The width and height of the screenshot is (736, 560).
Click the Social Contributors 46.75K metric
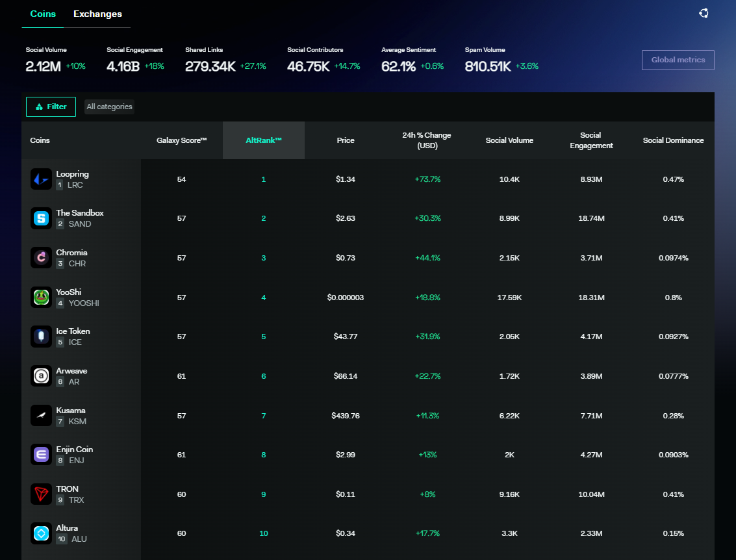pyautogui.click(x=324, y=60)
